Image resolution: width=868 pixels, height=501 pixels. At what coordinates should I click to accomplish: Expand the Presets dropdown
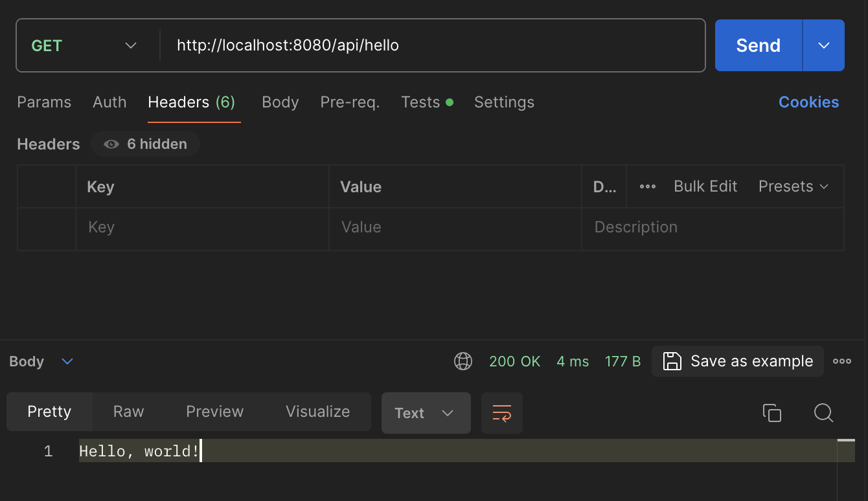794,186
